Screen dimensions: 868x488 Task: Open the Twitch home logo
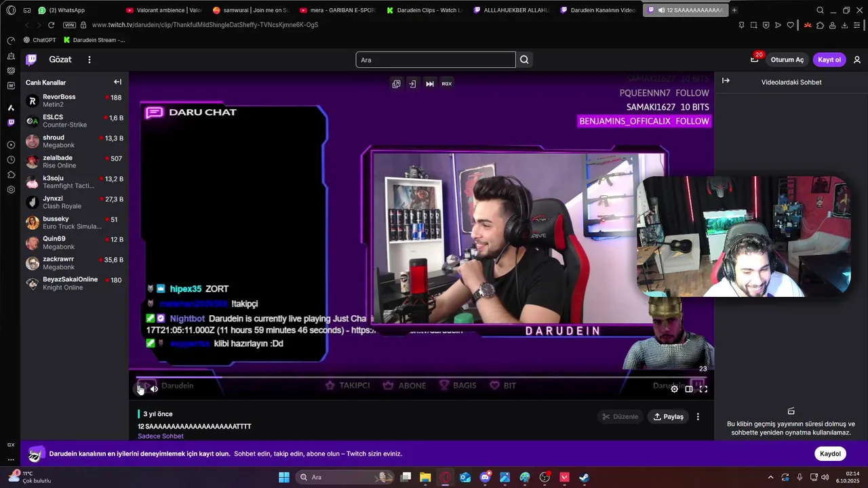point(31,60)
